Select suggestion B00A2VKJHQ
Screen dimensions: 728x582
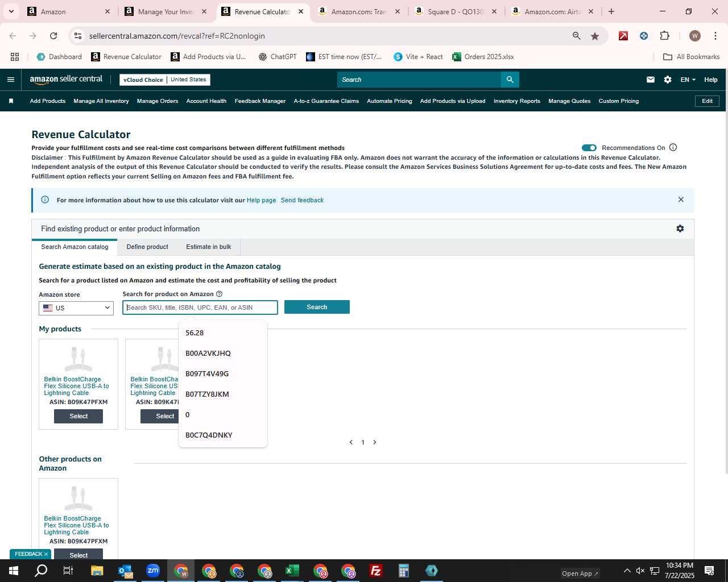pyautogui.click(x=222, y=354)
